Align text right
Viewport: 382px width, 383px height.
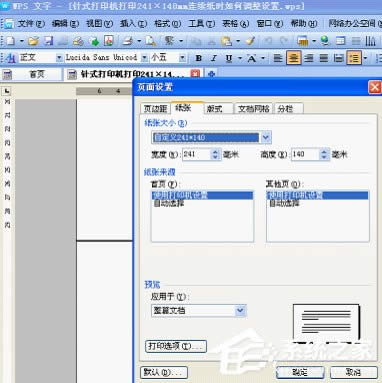(309, 58)
